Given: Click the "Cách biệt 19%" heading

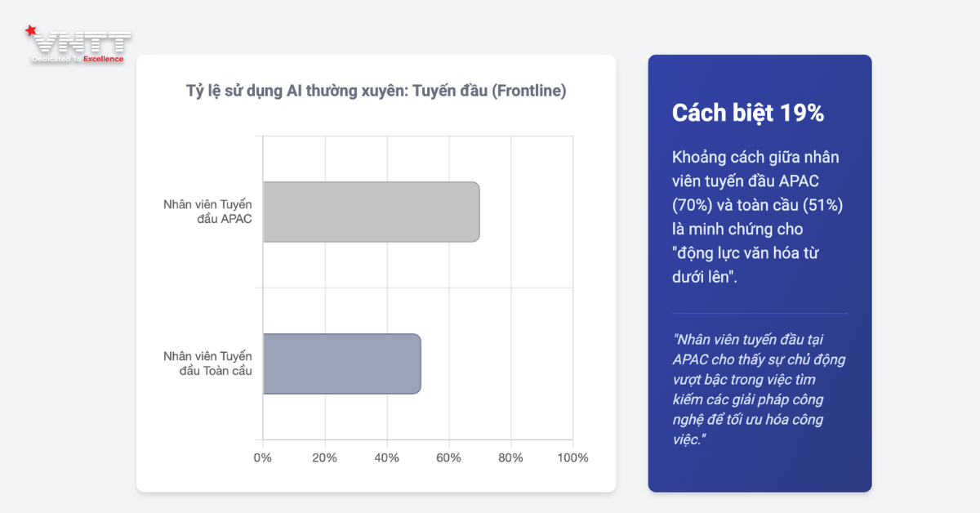Looking at the screenshot, I should pos(748,114).
